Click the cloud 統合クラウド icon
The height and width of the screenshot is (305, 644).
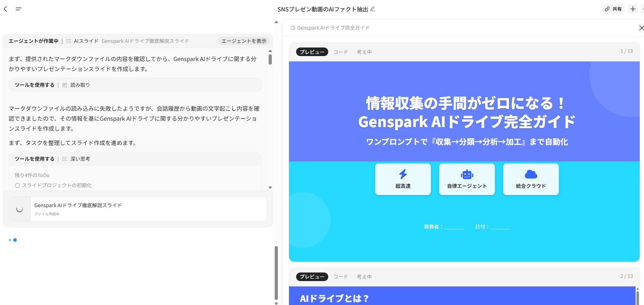click(531, 174)
